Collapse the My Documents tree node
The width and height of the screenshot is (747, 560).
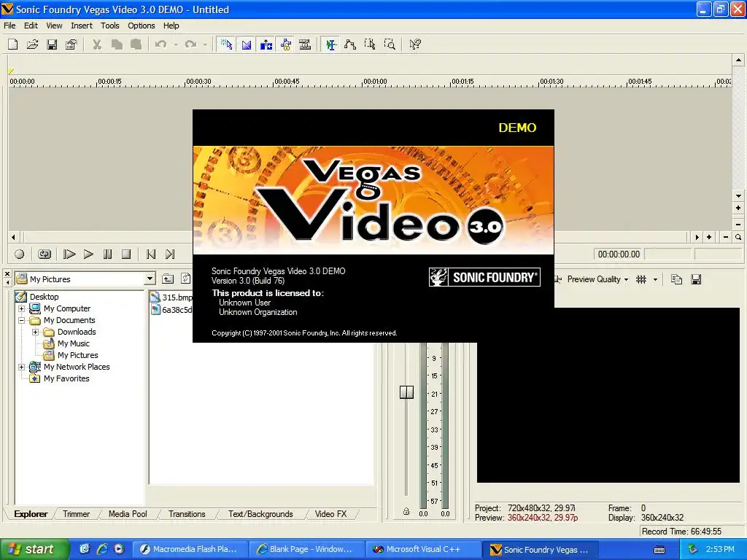tap(21, 321)
